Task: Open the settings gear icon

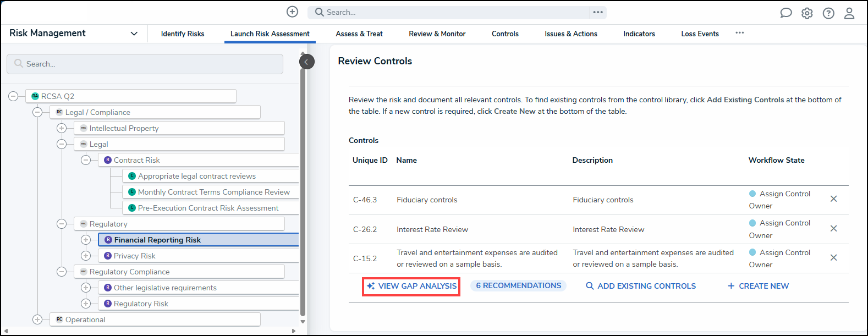Action: (x=807, y=13)
